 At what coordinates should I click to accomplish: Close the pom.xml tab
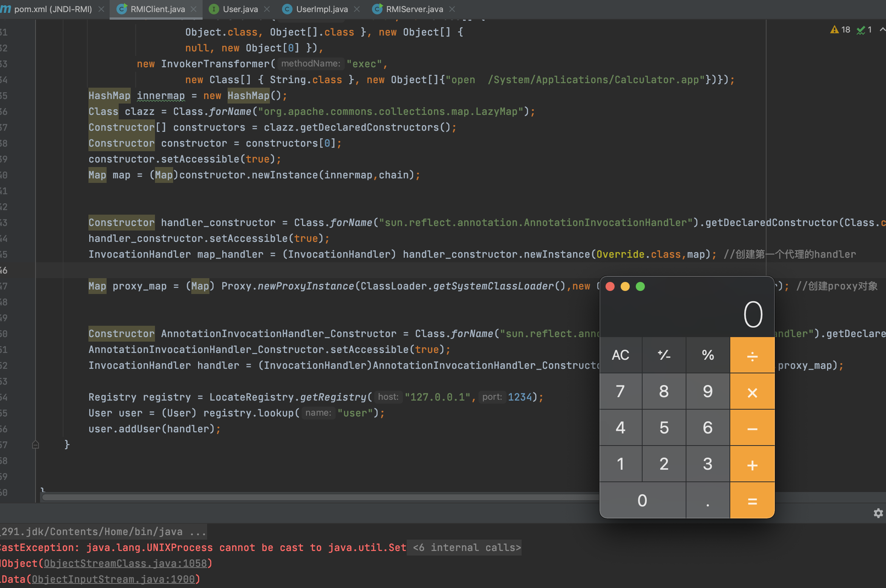(x=101, y=9)
